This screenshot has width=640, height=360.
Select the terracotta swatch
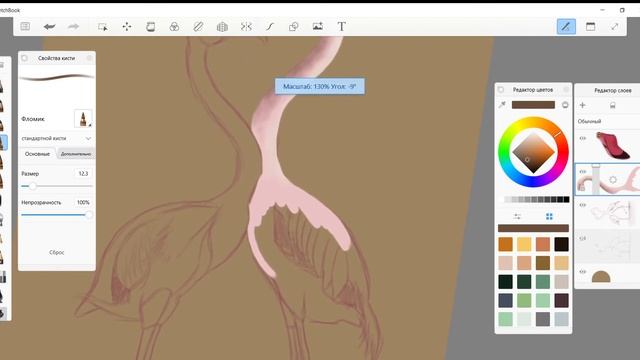pyautogui.click(x=543, y=244)
